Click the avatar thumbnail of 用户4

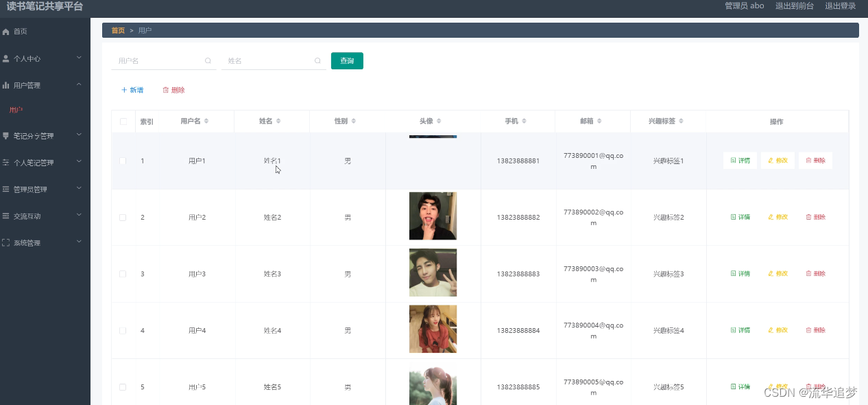[x=433, y=329]
